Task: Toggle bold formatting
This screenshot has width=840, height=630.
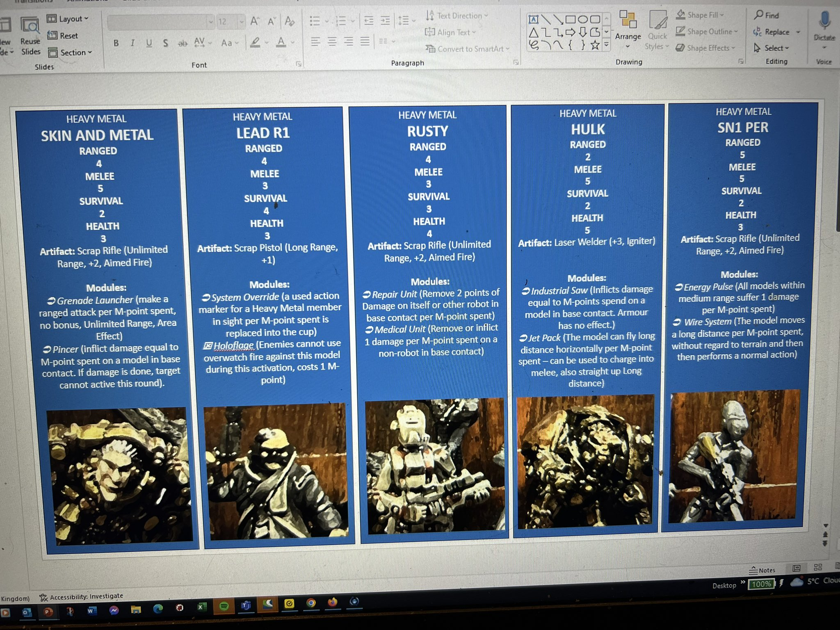Action: tap(116, 43)
